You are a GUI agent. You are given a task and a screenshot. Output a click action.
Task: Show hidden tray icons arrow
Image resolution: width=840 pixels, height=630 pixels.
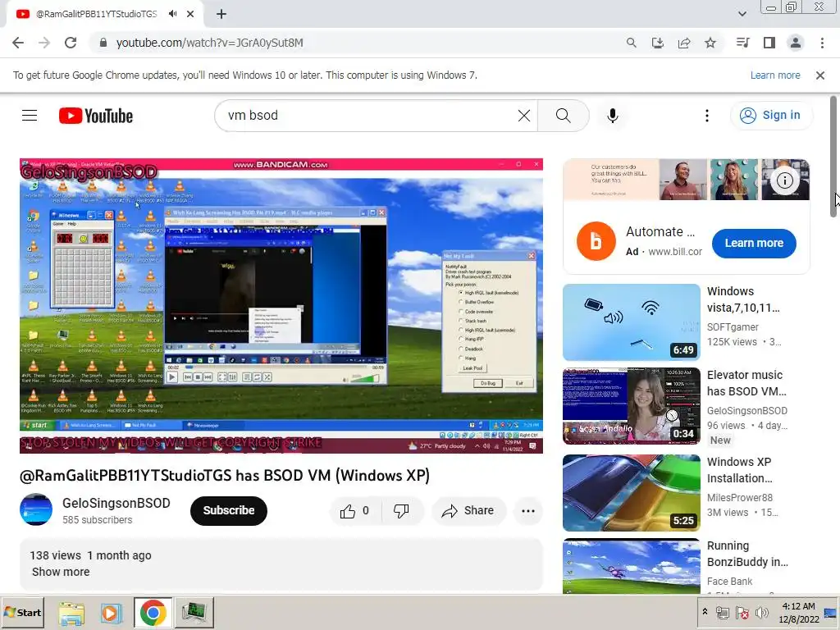(x=705, y=612)
